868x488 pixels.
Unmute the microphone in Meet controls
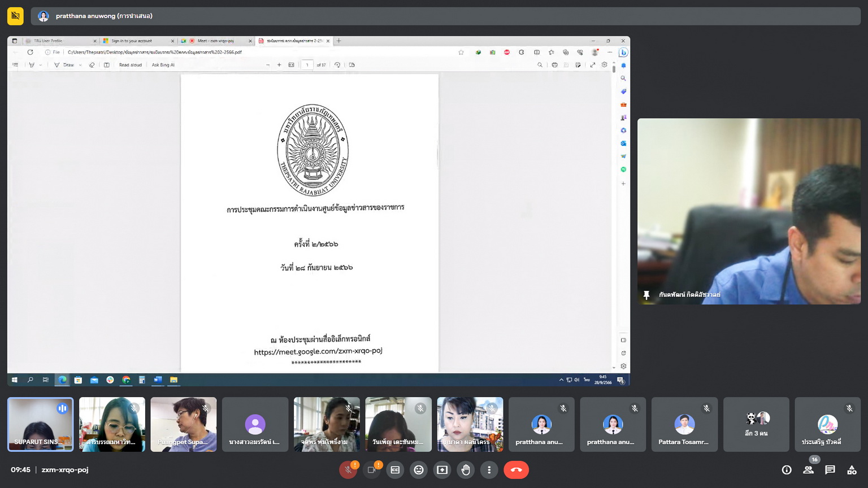pyautogui.click(x=348, y=470)
